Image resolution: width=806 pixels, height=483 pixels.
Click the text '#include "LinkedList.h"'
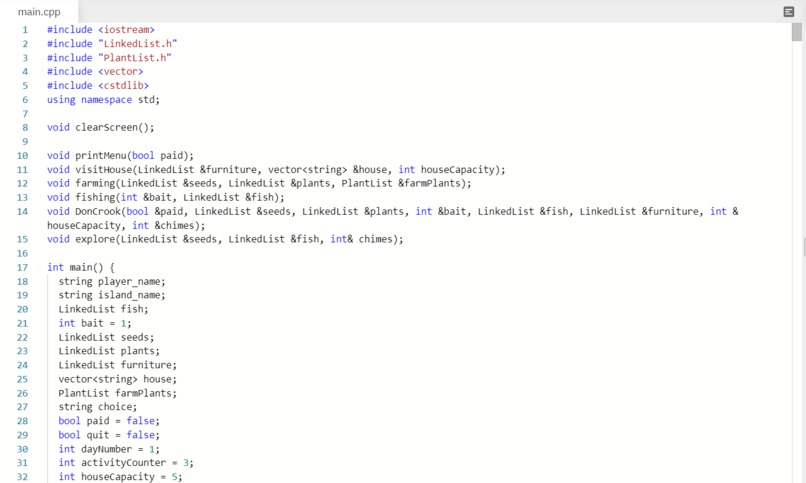(112, 44)
